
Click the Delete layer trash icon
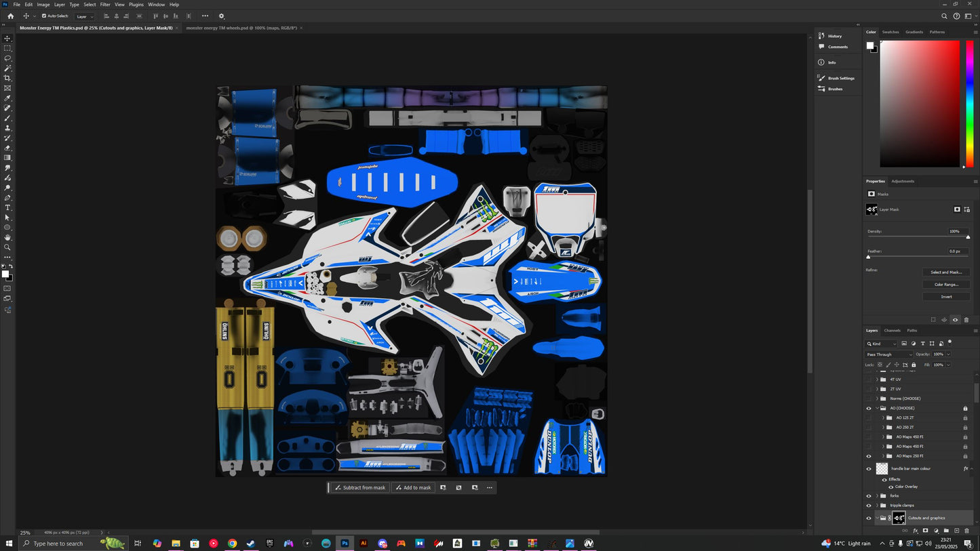[x=966, y=531]
